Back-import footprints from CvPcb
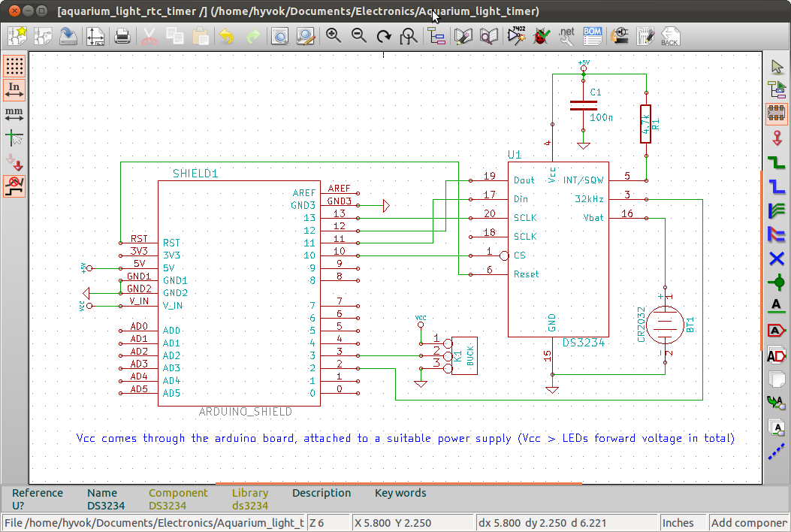 click(x=670, y=36)
